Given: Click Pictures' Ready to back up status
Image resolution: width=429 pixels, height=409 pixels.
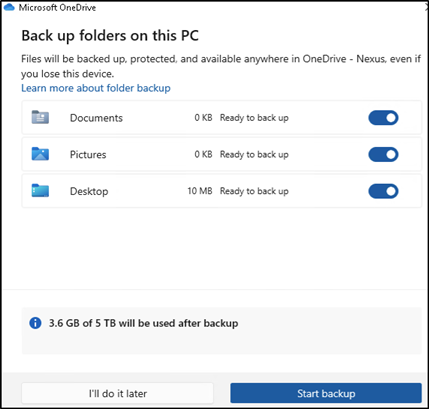Looking at the screenshot, I should [254, 154].
